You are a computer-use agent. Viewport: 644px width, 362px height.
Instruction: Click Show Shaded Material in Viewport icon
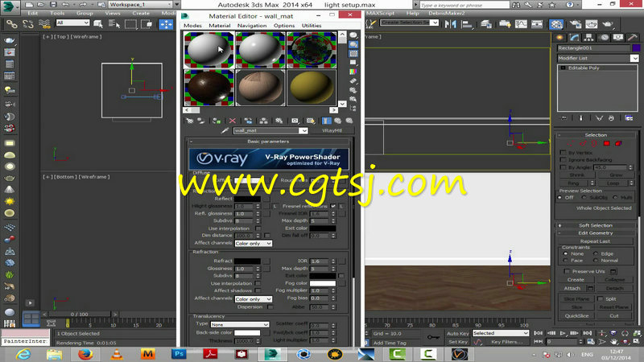click(311, 121)
